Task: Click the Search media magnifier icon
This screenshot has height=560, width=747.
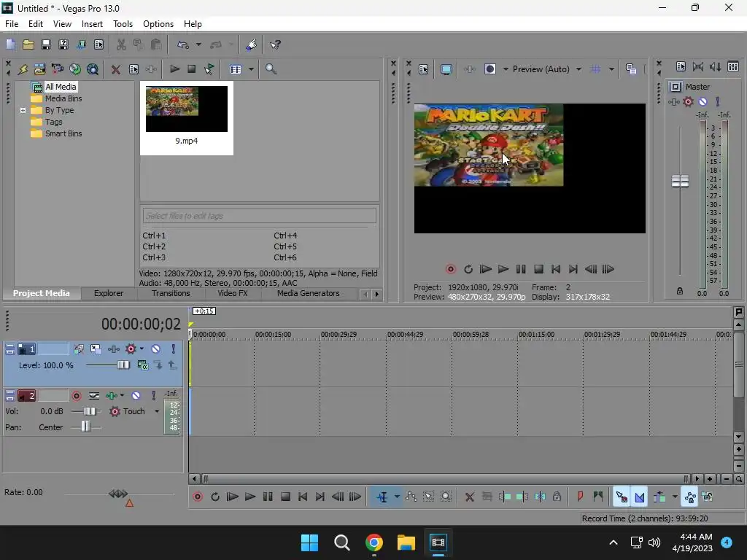Action: 271,69
